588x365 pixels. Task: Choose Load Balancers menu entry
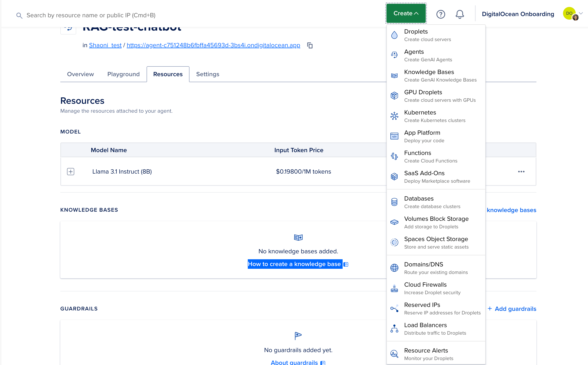pyautogui.click(x=436, y=329)
